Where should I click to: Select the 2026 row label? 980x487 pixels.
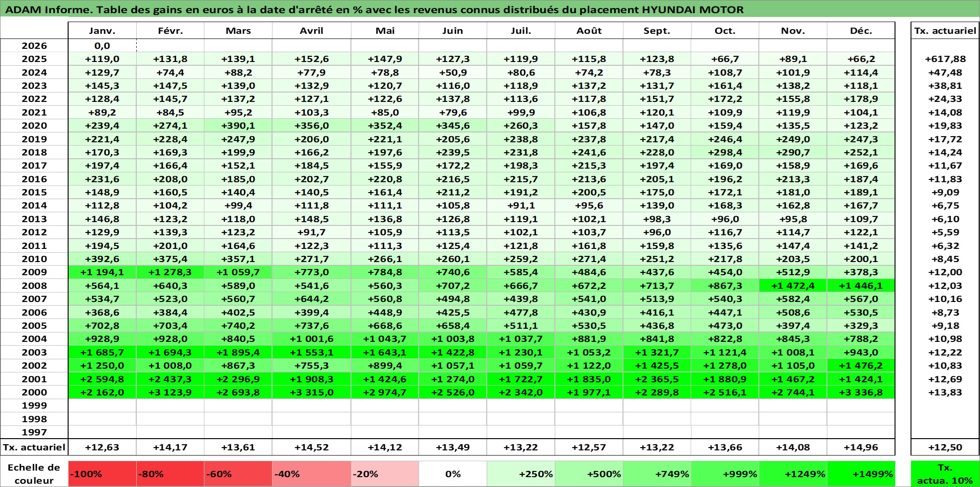[34, 46]
